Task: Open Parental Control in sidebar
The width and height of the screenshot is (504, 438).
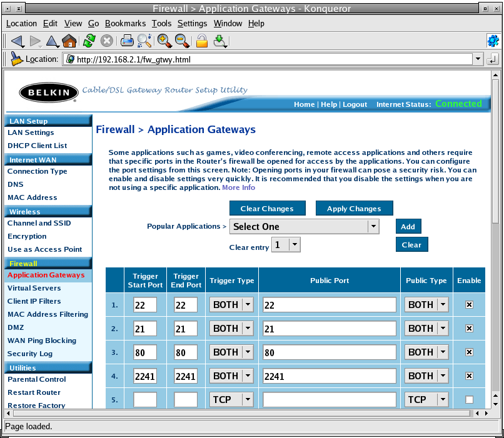Action: (37, 379)
